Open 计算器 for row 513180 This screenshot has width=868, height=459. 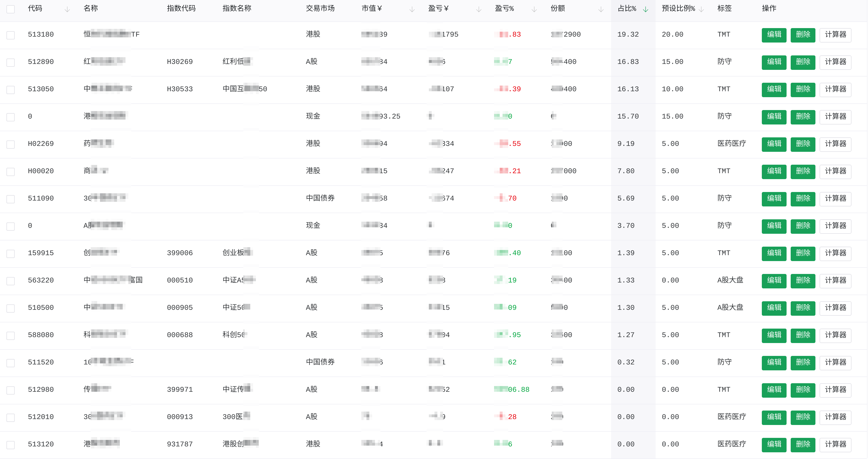click(835, 35)
